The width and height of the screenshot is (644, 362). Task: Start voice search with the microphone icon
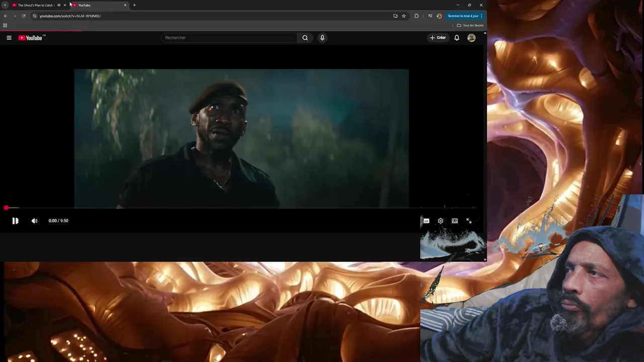click(x=323, y=38)
